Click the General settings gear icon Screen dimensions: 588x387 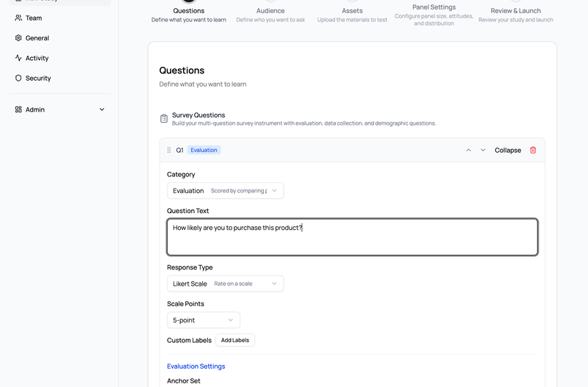pyautogui.click(x=18, y=38)
